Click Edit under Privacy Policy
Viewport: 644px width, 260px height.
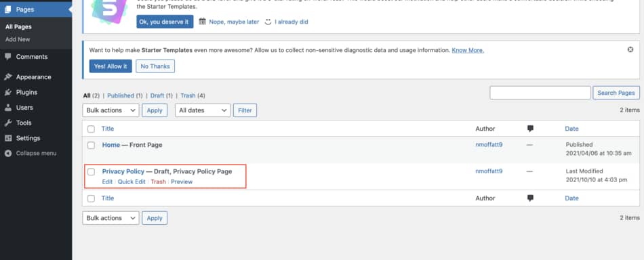107,181
